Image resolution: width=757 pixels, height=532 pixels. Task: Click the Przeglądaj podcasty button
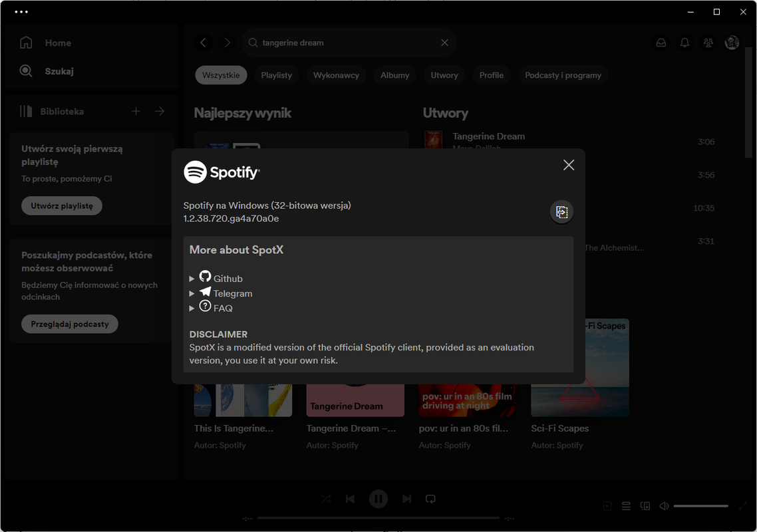coord(70,324)
